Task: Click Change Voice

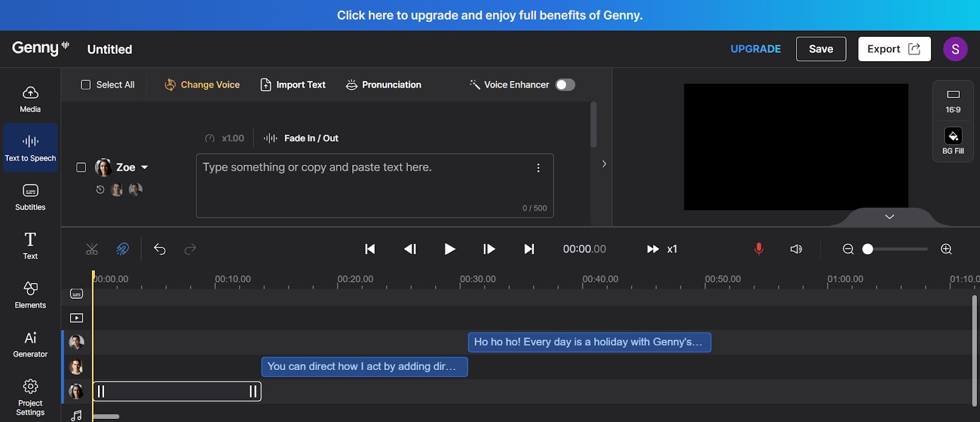Action: click(x=202, y=85)
